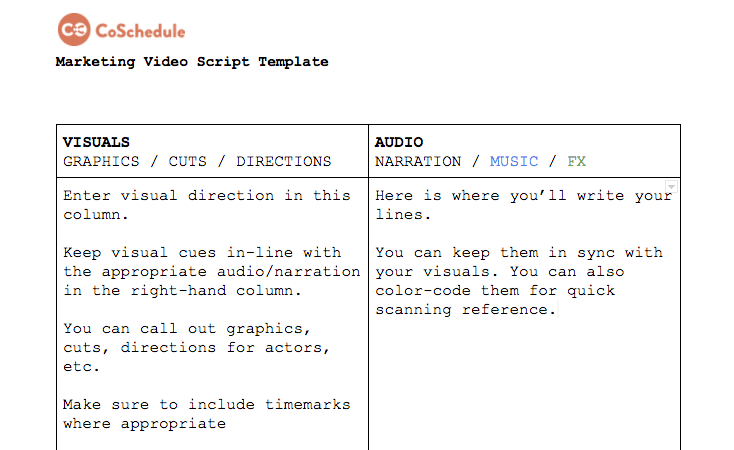Click the 'Make sure to include timemarks' text
Image resolution: width=734 pixels, height=450 pixels.
coord(206,404)
